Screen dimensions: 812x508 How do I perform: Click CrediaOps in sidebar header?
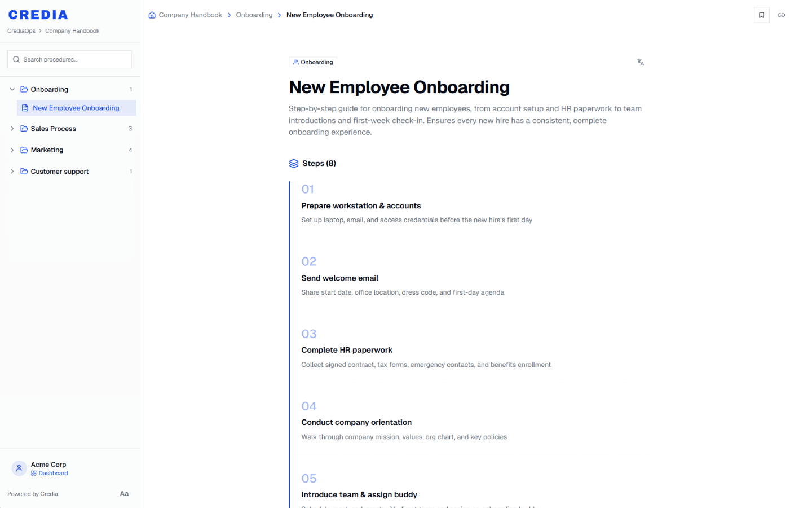point(21,31)
